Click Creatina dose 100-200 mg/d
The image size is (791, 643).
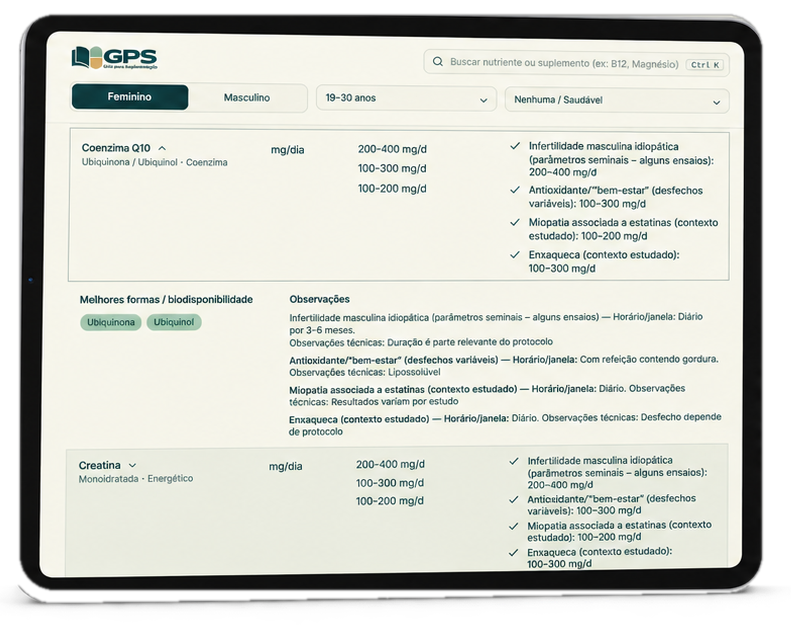click(x=390, y=501)
